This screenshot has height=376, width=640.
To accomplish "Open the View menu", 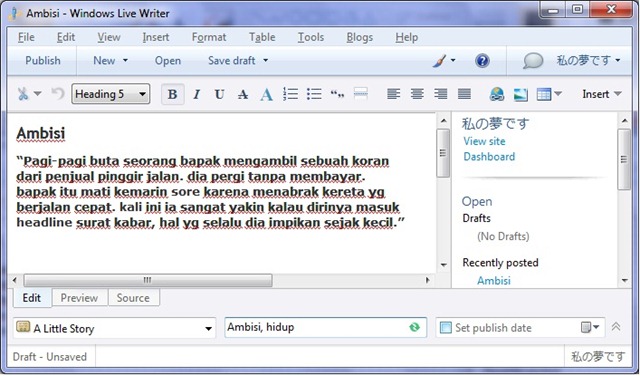I will 109,37.
